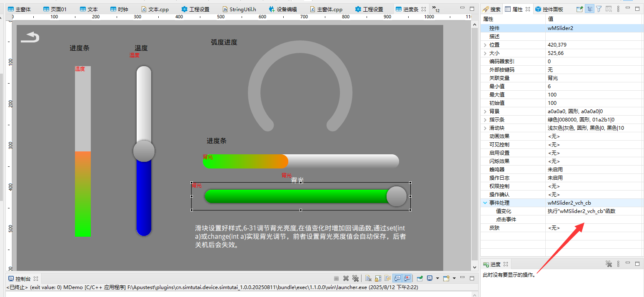Open the 主窗体.cpp editor tab
Image resolution: width=644 pixels, height=297 pixels.
pos(327,9)
